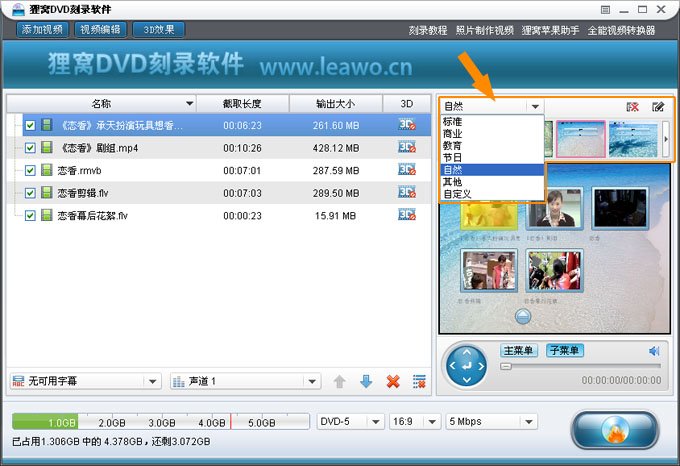Click the reporter woman video thumbnail
680x466 pixels.
[x=555, y=209]
